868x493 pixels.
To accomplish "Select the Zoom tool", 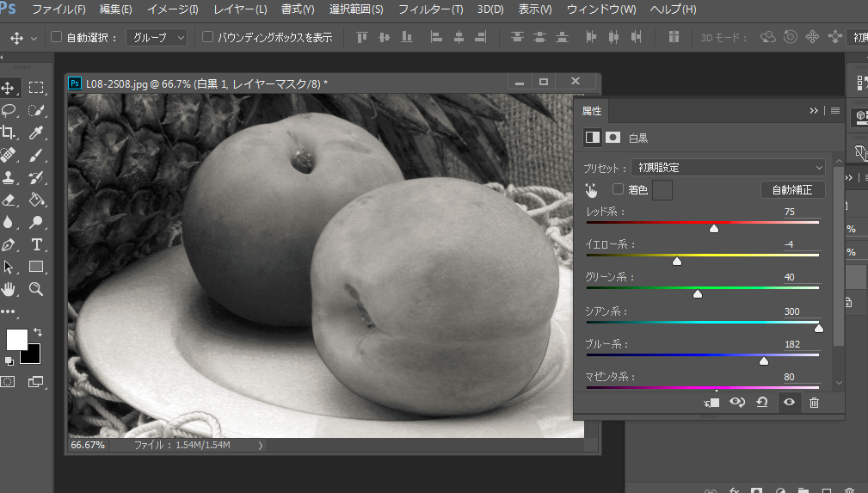I will coord(36,289).
